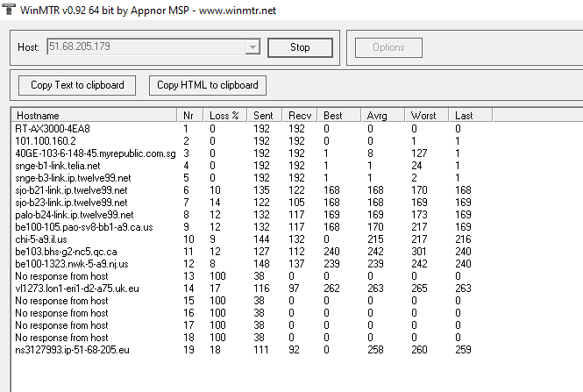583x392 pixels.
Task: Copy HTML to clipboard
Action: pos(208,85)
